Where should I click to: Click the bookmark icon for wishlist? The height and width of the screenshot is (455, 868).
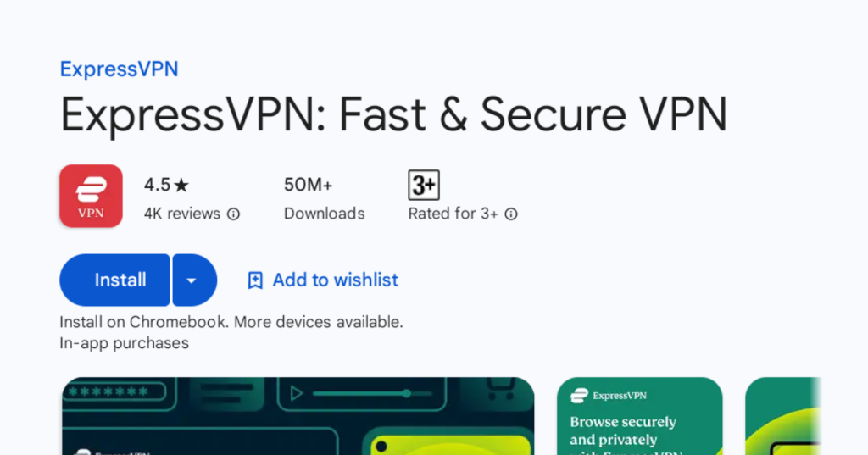255,280
